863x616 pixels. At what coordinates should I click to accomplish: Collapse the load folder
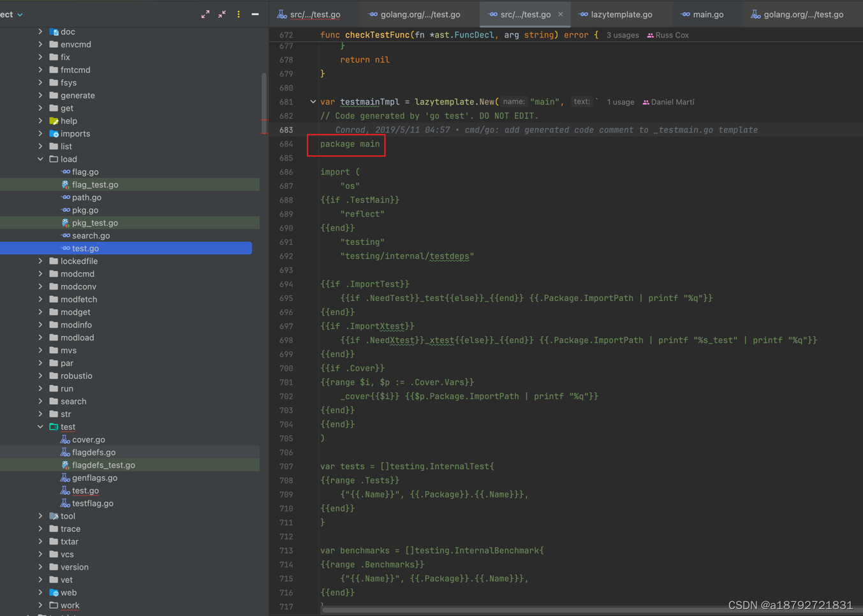click(40, 159)
